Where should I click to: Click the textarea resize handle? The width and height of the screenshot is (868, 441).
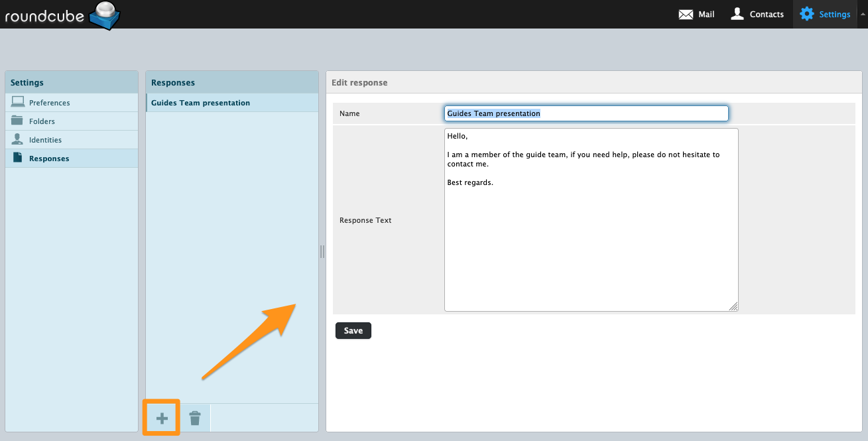(733, 306)
